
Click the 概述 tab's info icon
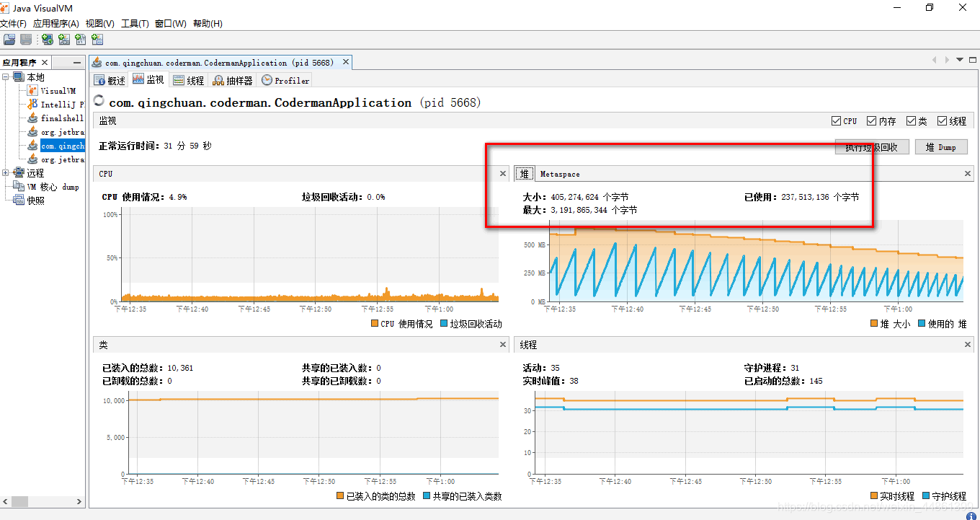coord(100,80)
